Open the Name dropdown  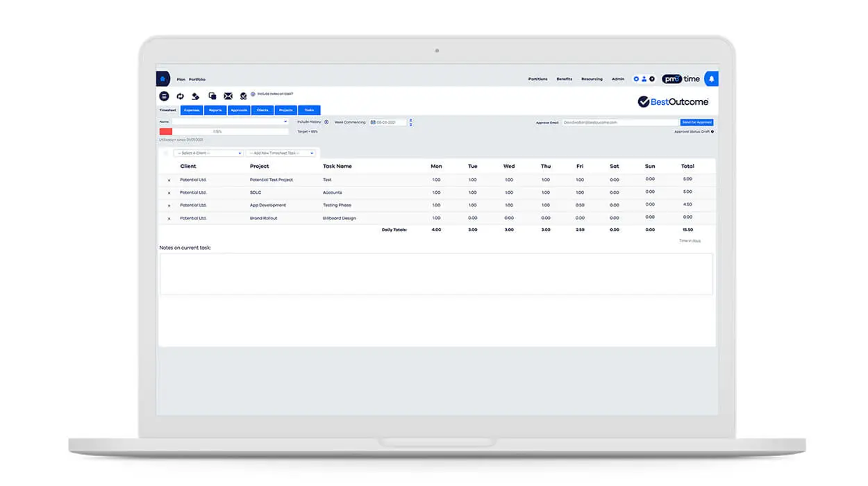click(x=230, y=122)
